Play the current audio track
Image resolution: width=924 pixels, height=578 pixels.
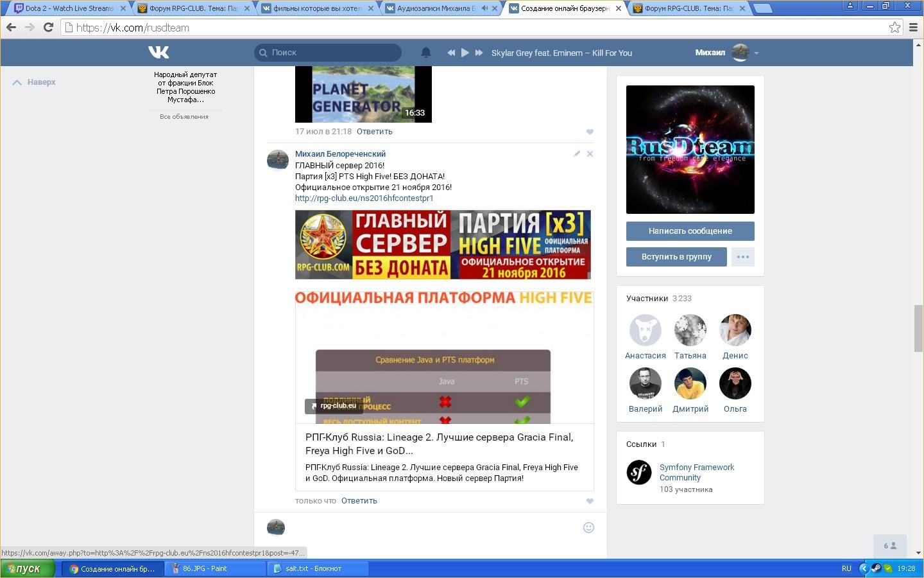point(465,53)
